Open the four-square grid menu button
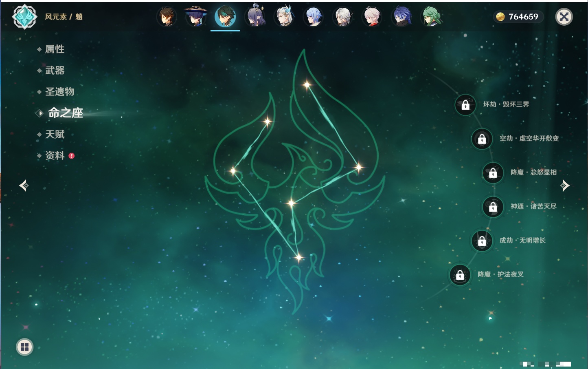The height and width of the screenshot is (369, 588). coord(24,347)
